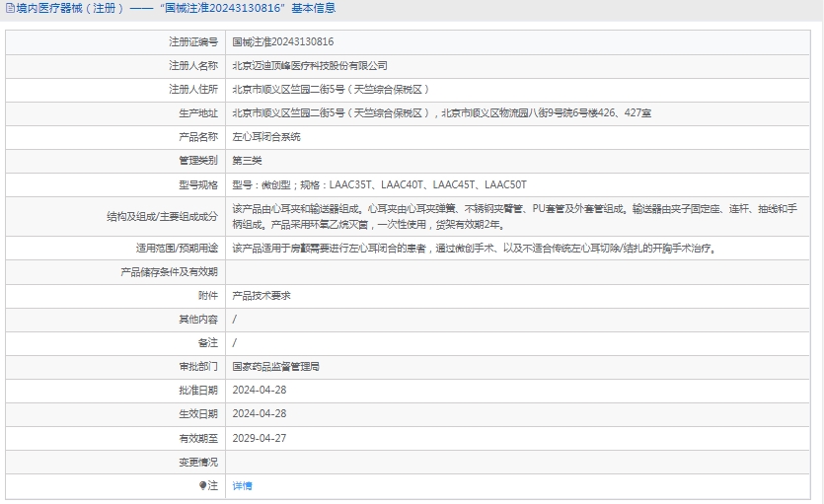Click the 注册证编号 row label

[x=193, y=42]
